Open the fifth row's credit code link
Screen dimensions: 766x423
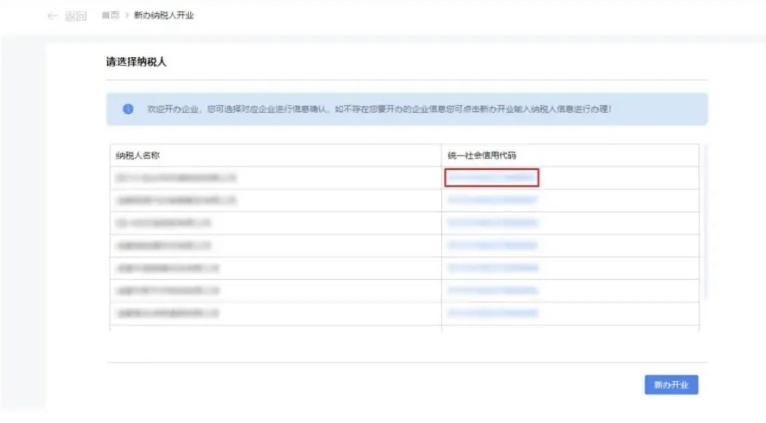tap(492, 269)
